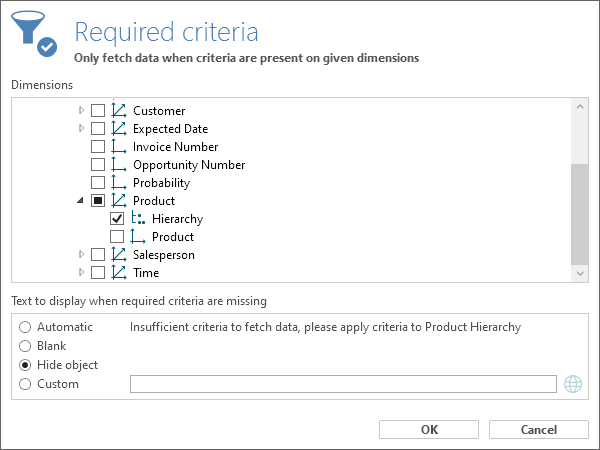Click the Customer dimension axis icon

click(x=119, y=111)
